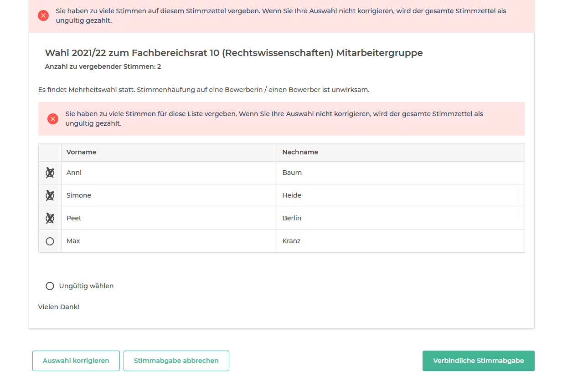Click the 'Vielen Dank!' text
The image size is (588, 372).
point(59,306)
